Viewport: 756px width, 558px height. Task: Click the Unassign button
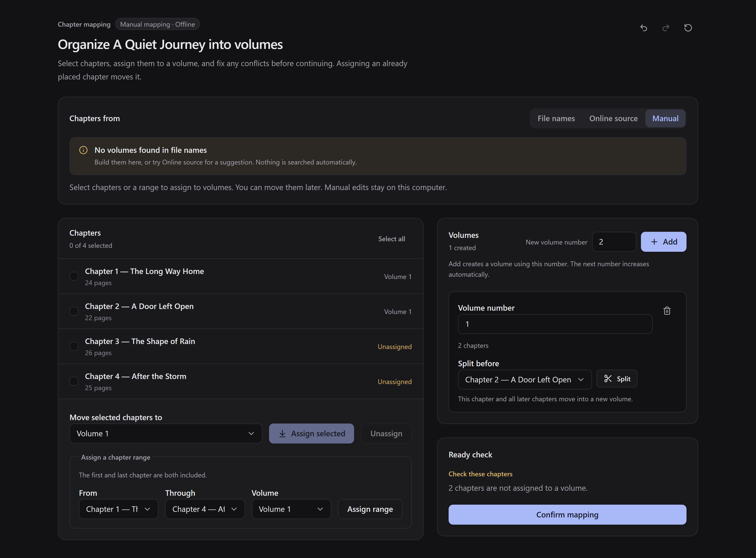[386, 433]
